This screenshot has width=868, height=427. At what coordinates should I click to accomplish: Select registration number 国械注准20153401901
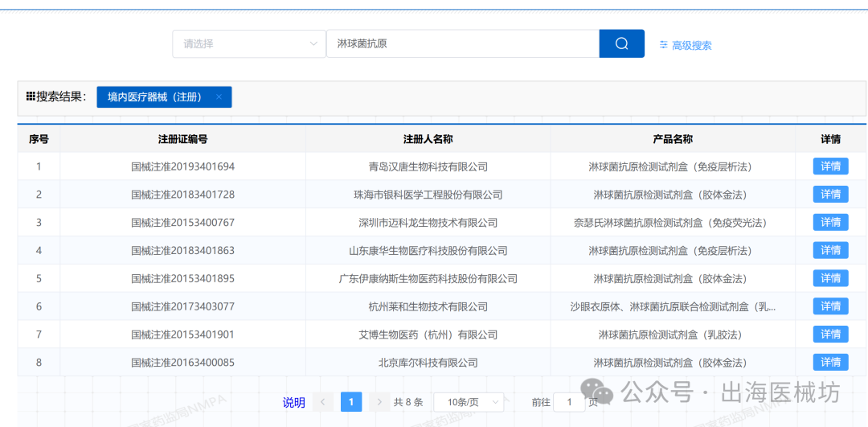coord(182,335)
